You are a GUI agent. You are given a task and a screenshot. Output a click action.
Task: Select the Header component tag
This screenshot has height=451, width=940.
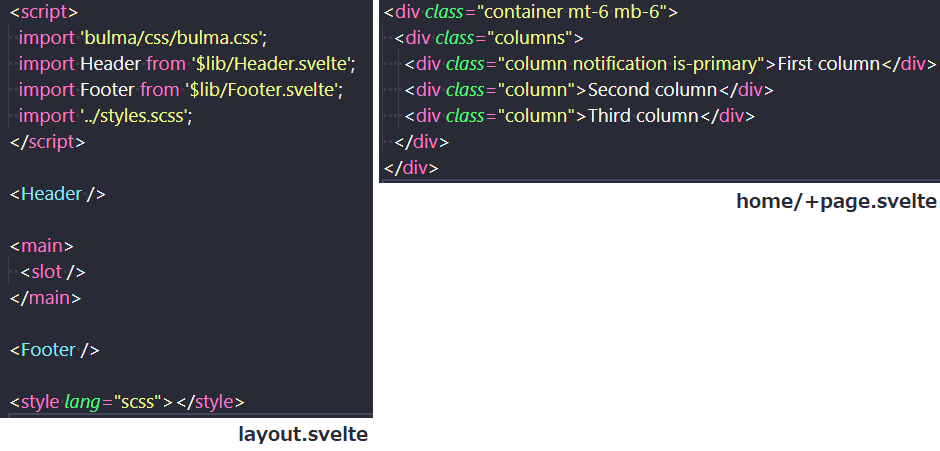pyautogui.click(x=58, y=194)
